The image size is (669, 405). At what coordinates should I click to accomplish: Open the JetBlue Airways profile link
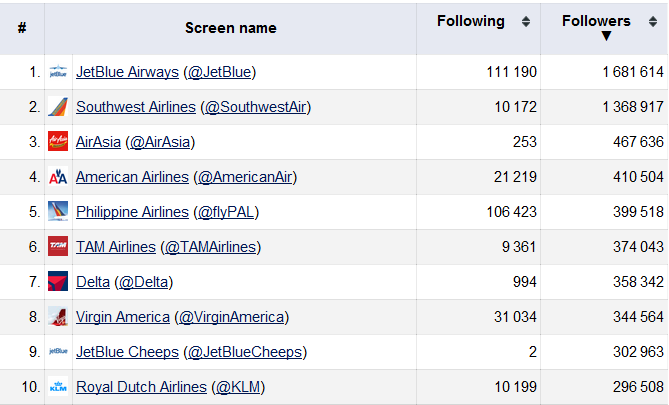(127, 72)
